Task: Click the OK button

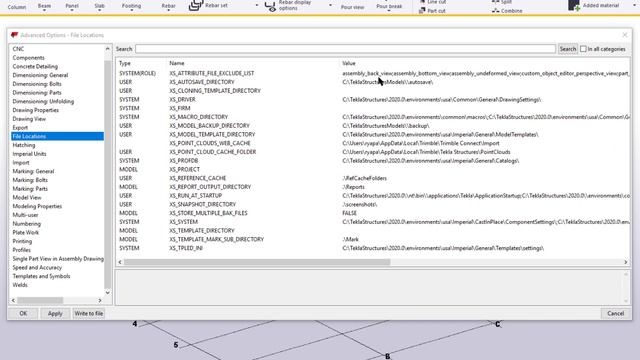Action: click(x=23, y=313)
